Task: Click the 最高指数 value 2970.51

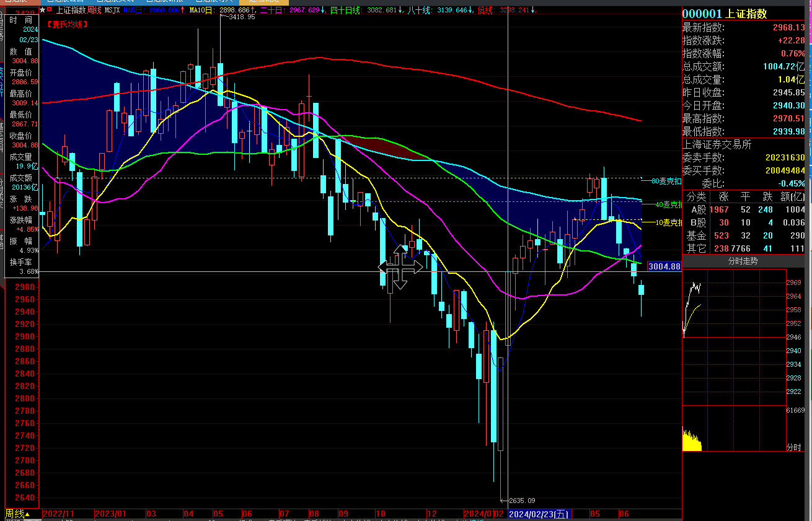Action: coord(788,118)
